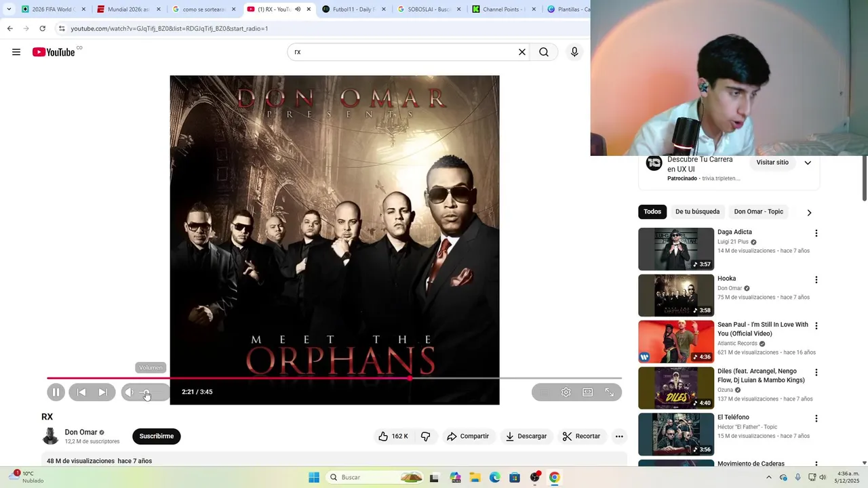Like the video with 162 K
868x488 pixels.
tap(393, 436)
